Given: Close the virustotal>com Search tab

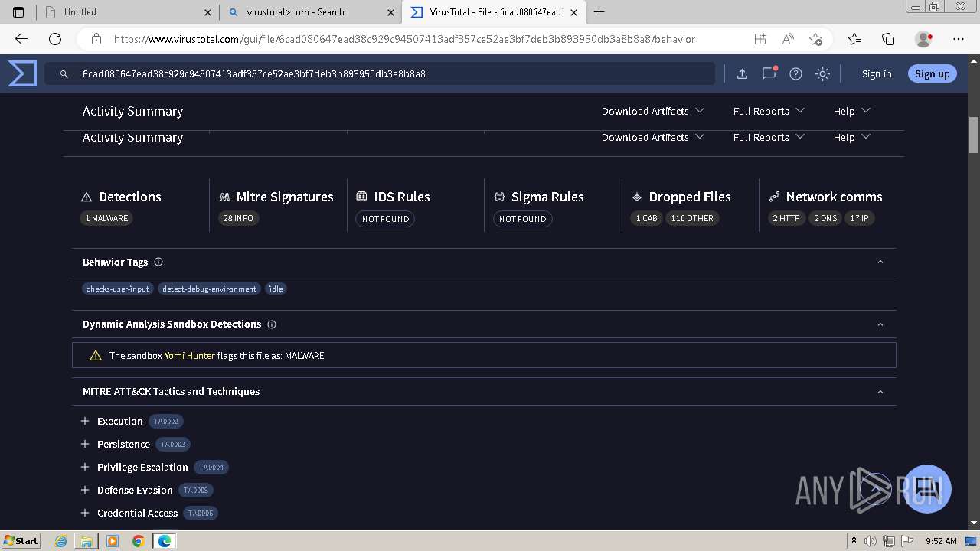Looking at the screenshot, I should coord(390,12).
